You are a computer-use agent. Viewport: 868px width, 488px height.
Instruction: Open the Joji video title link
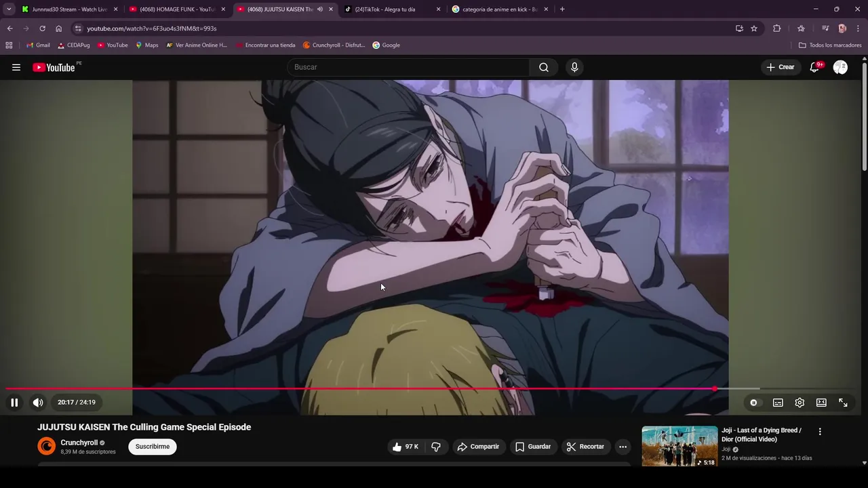click(x=762, y=434)
